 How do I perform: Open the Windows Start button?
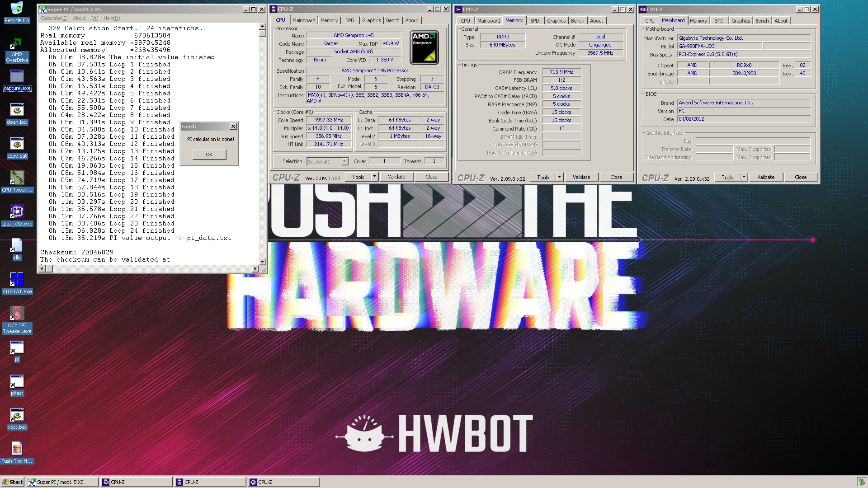click(x=13, y=482)
